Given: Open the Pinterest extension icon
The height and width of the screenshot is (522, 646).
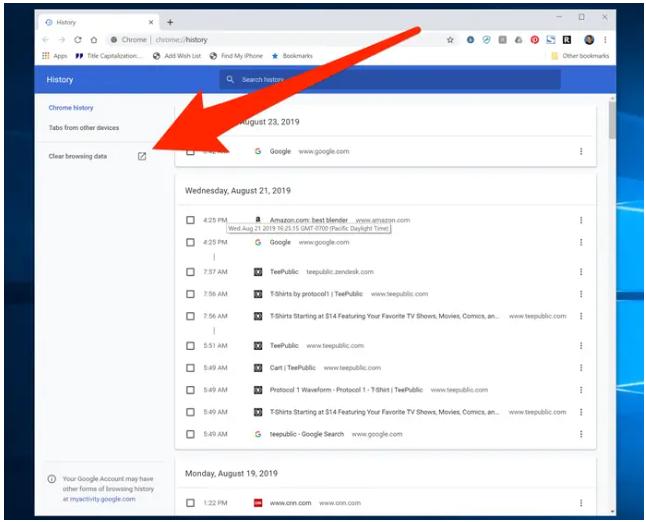Looking at the screenshot, I should pyautogui.click(x=535, y=40).
